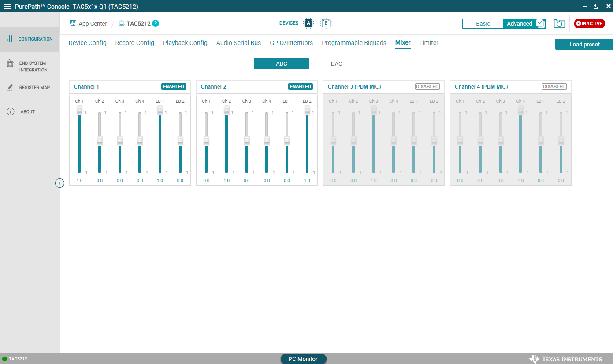The width and height of the screenshot is (613, 364).
Task: Switch mixer view to DAC
Action: coord(336,64)
